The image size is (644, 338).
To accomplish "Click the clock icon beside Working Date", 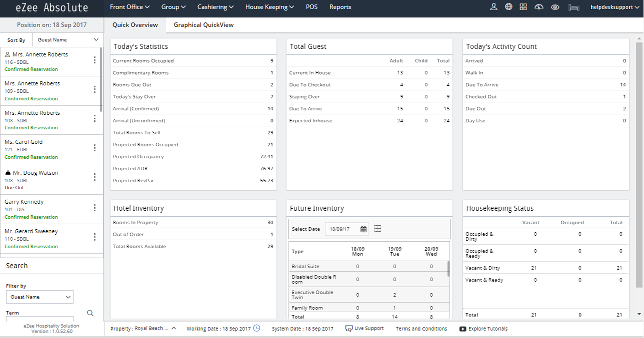I will tap(256, 329).
